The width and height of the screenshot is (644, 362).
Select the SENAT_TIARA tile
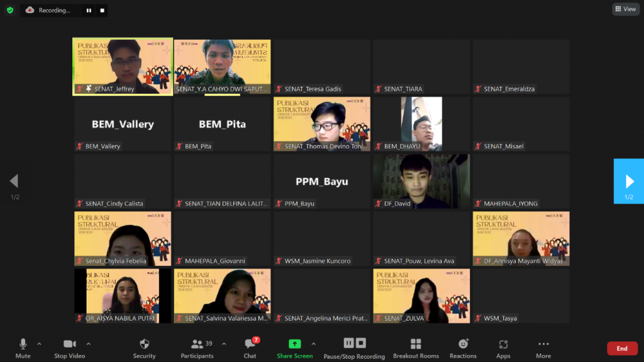(x=421, y=67)
